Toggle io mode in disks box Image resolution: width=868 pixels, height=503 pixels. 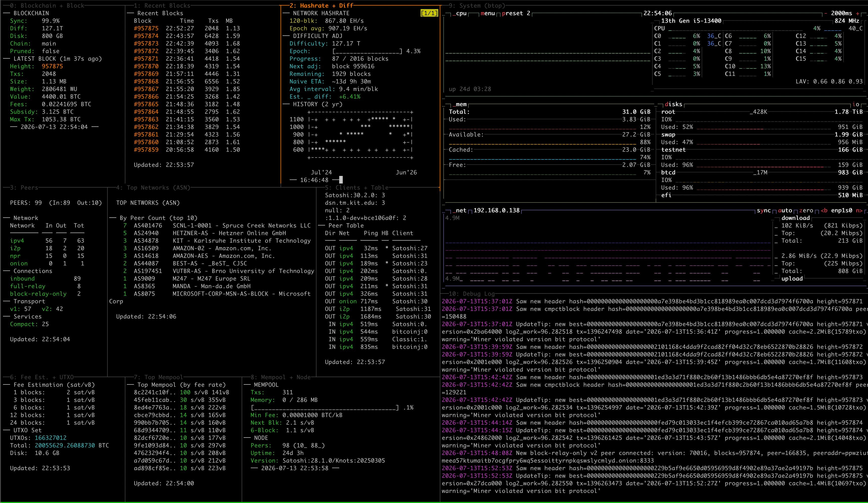pyautogui.click(x=856, y=104)
